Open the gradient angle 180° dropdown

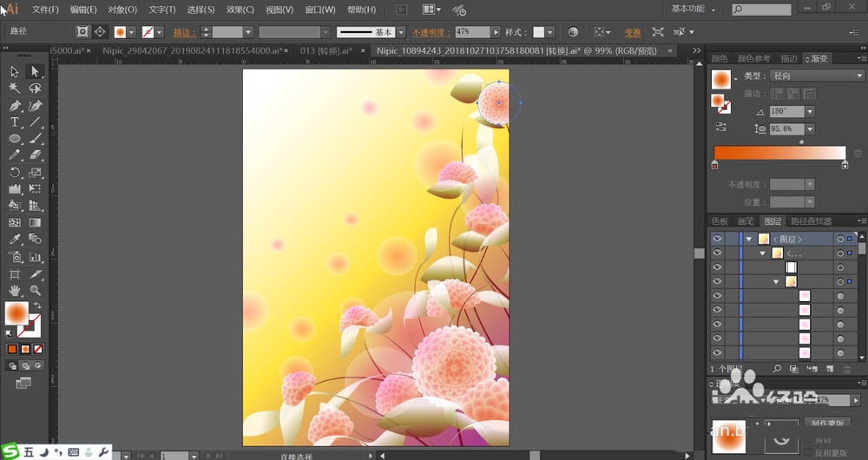810,112
